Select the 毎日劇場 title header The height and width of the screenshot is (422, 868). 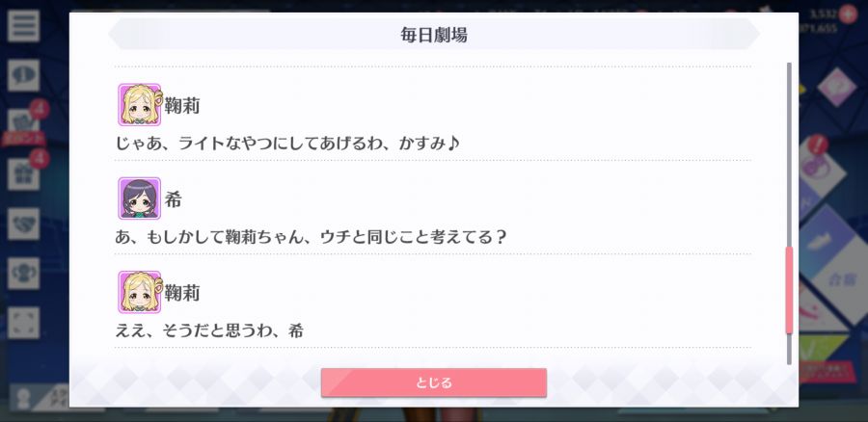pos(433,35)
